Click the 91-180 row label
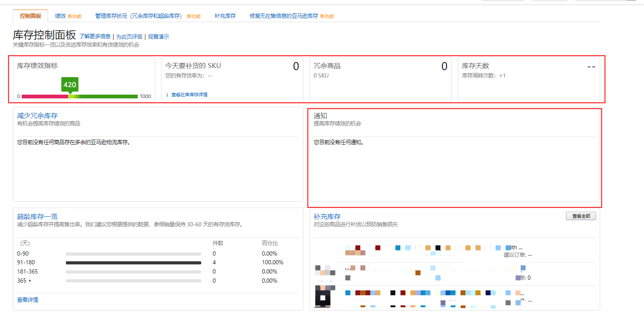This screenshot has width=644, height=321. [x=26, y=263]
